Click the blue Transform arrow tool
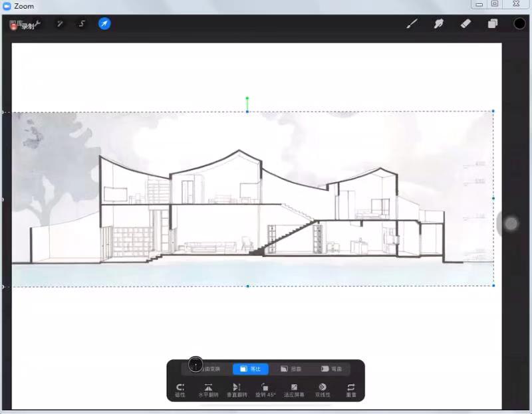 tap(104, 24)
